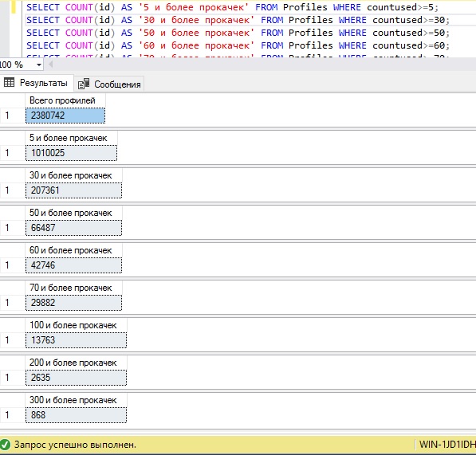Open the zoom percentage dropdown
This screenshot has width=476, height=455.
point(39,65)
